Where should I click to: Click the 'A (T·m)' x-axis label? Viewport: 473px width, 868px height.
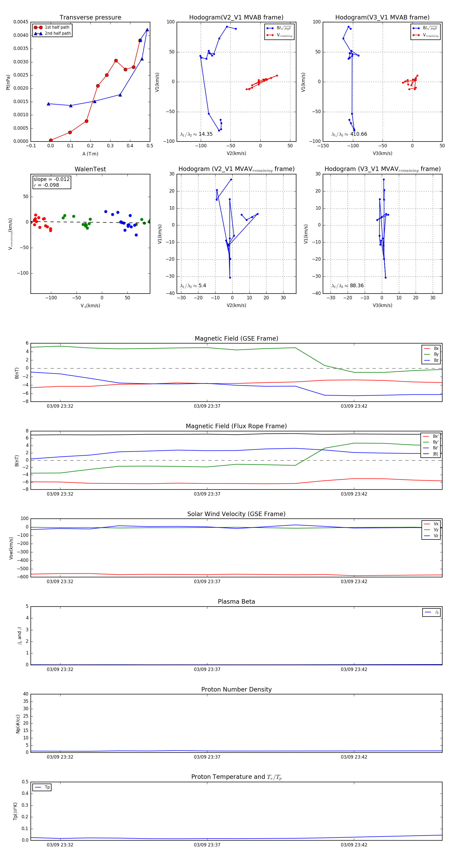click(x=90, y=154)
